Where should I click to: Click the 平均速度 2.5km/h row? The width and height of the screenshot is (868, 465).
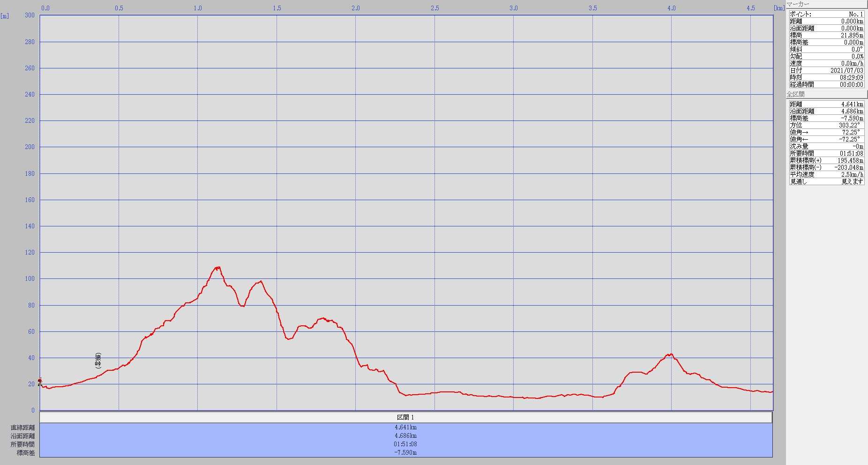(x=826, y=174)
